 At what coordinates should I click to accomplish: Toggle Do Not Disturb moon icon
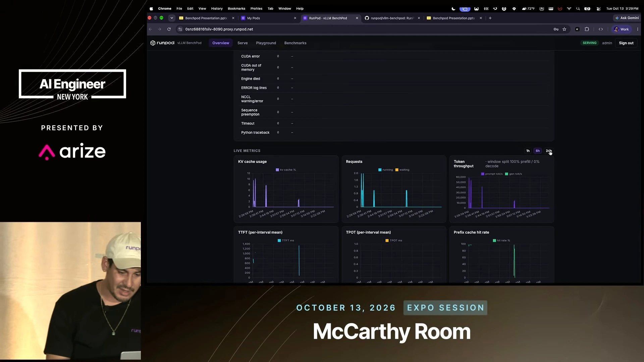pyautogui.click(x=453, y=9)
